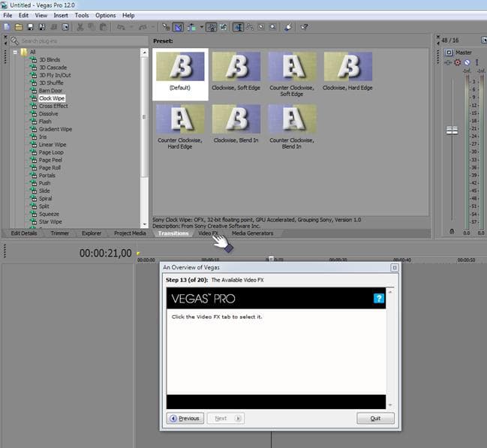The width and height of the screenshot is (487, 448).
Task: Create a new project from toolbar
Action: (x=7, y=27)
